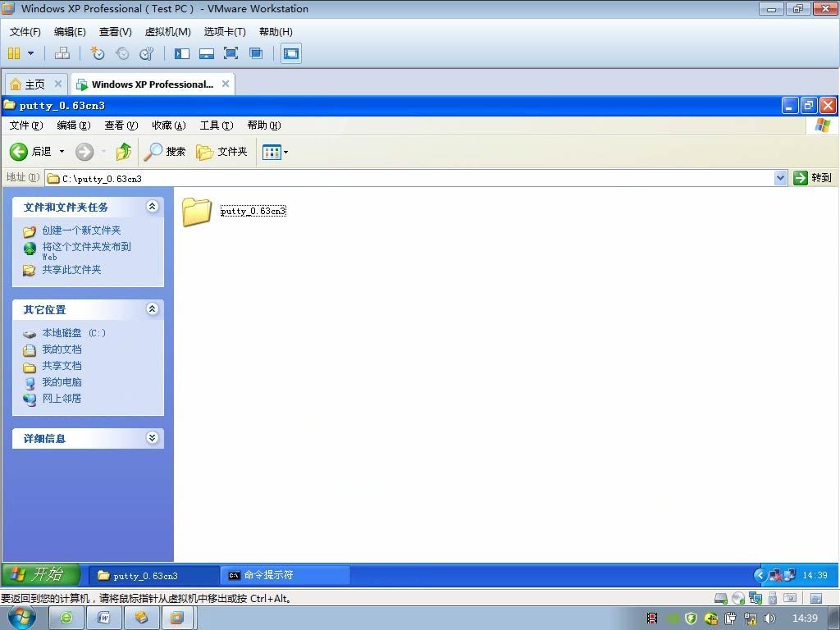Viewport: 840px width, 630px height.
Task: Open the VMware 虚拟机(M) menu
Action: pyautogui.click(x=167, y=32)
